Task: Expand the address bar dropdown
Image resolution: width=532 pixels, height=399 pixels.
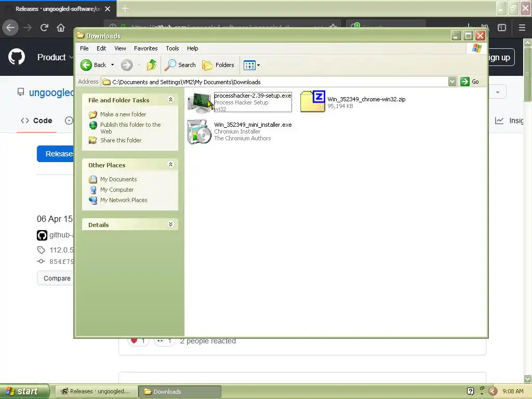Action: 452,82
